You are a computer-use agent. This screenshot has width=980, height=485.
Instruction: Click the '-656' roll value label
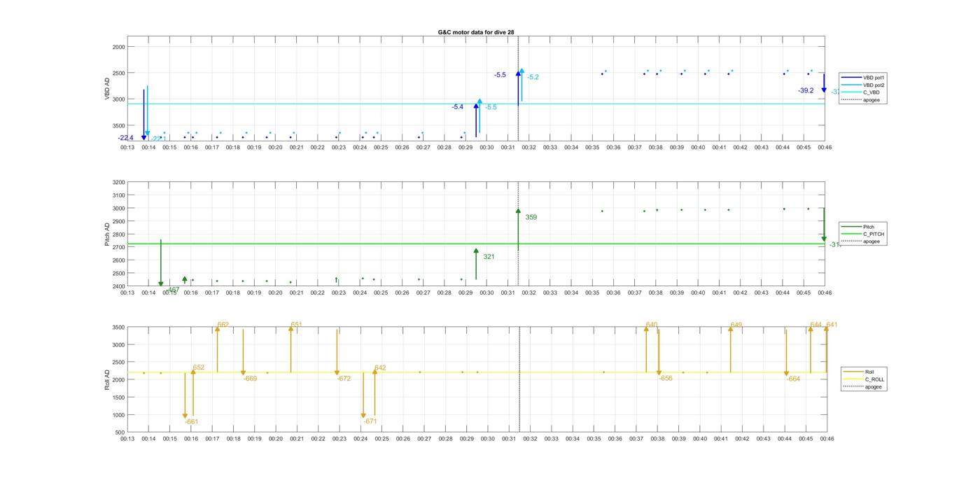(x=665, y=379)
